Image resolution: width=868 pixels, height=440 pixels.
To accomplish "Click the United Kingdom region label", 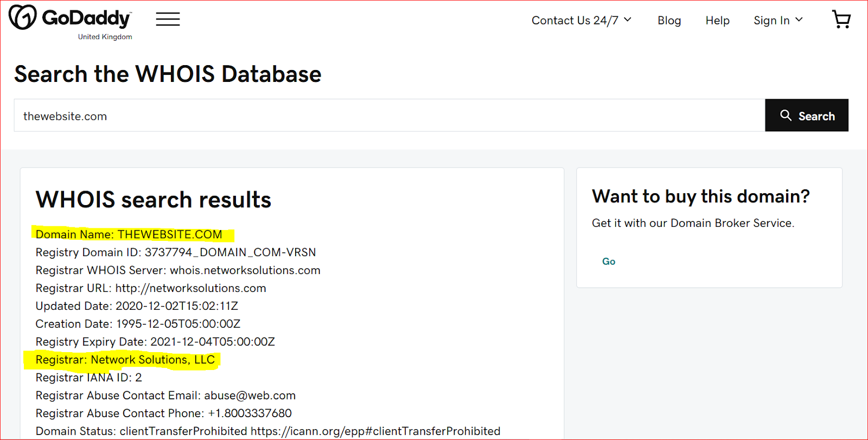I will pyautogui.click(x=105, y=37).
